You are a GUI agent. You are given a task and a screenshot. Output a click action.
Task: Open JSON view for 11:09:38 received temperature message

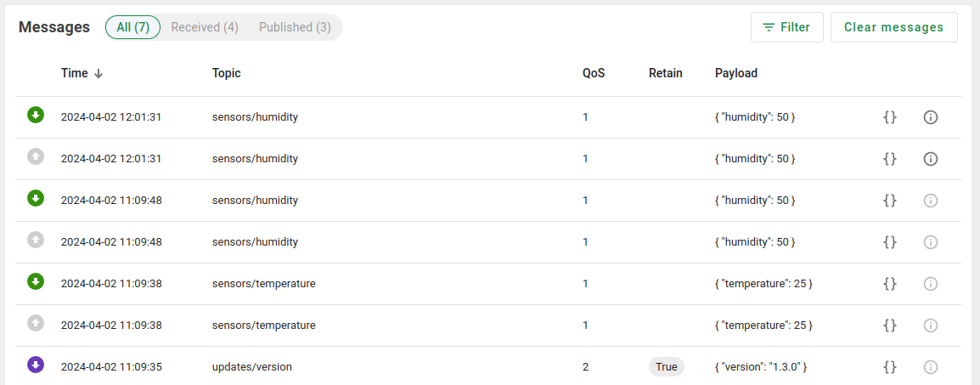coord(890,284)
